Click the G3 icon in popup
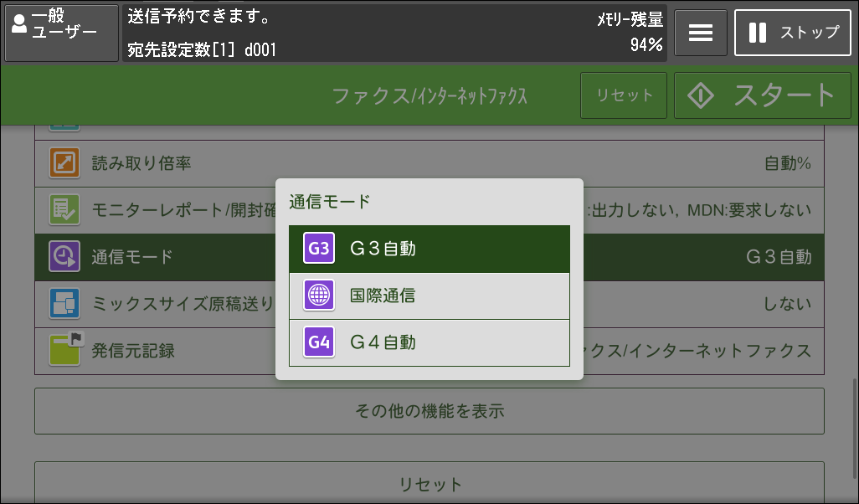This screenshot has height=504, width=859. pos(319,249)
